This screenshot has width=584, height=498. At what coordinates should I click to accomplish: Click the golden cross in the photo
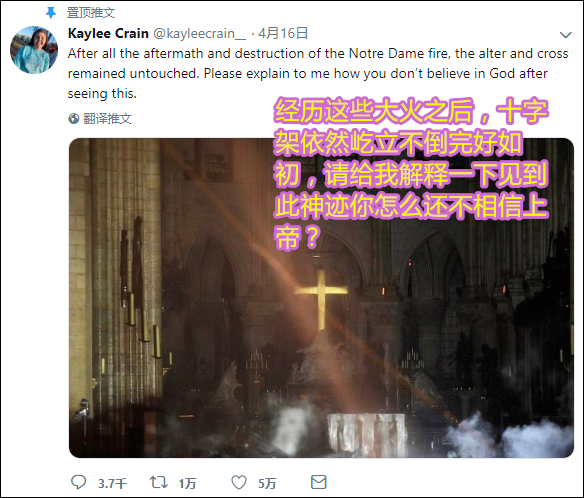321,300
